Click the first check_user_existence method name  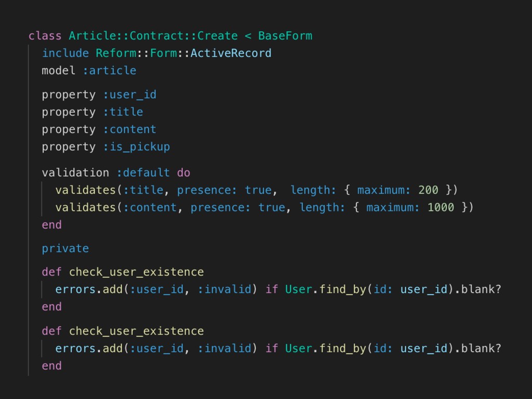point(137,272)
